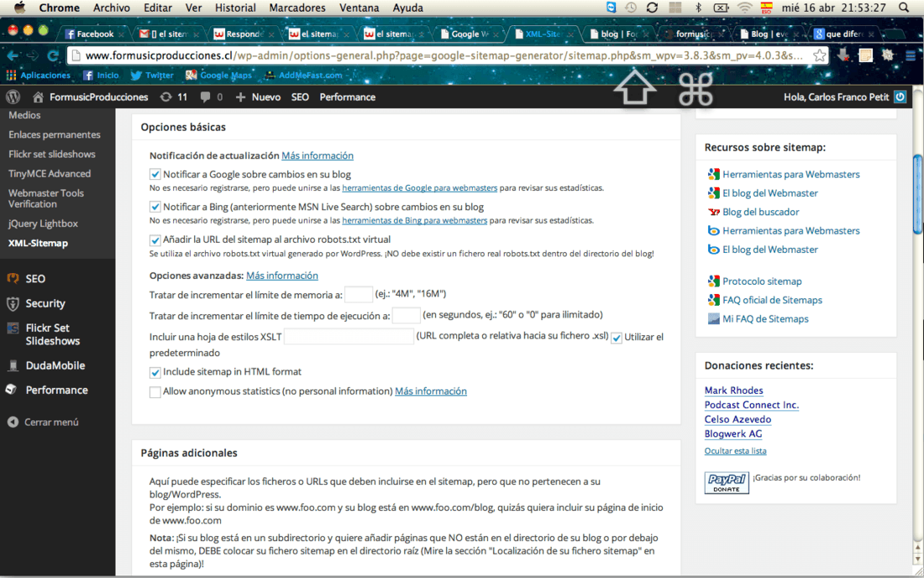Click Bluetooth icon in menu bar
The image size is (924, 578).
coord(698,8)
